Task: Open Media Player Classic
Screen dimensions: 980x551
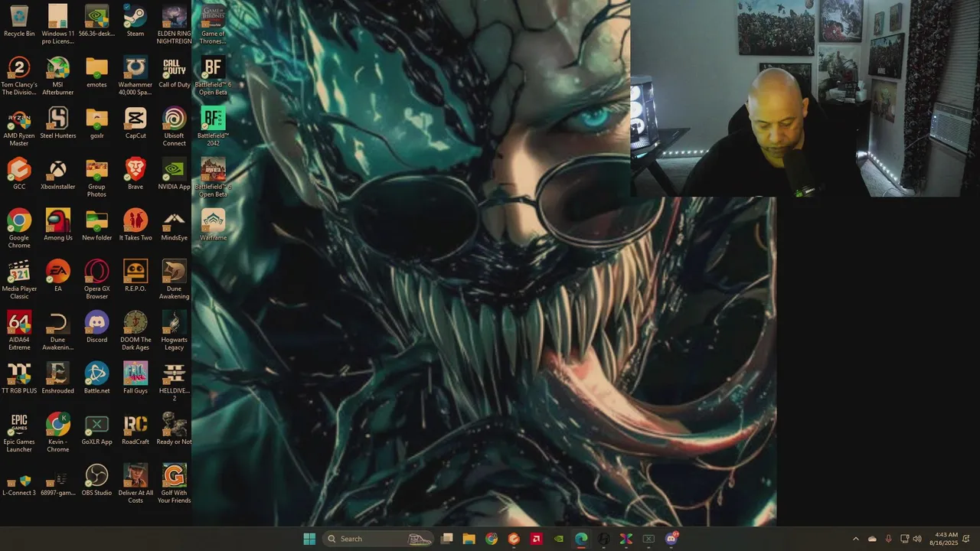Action: coord(19,280)
